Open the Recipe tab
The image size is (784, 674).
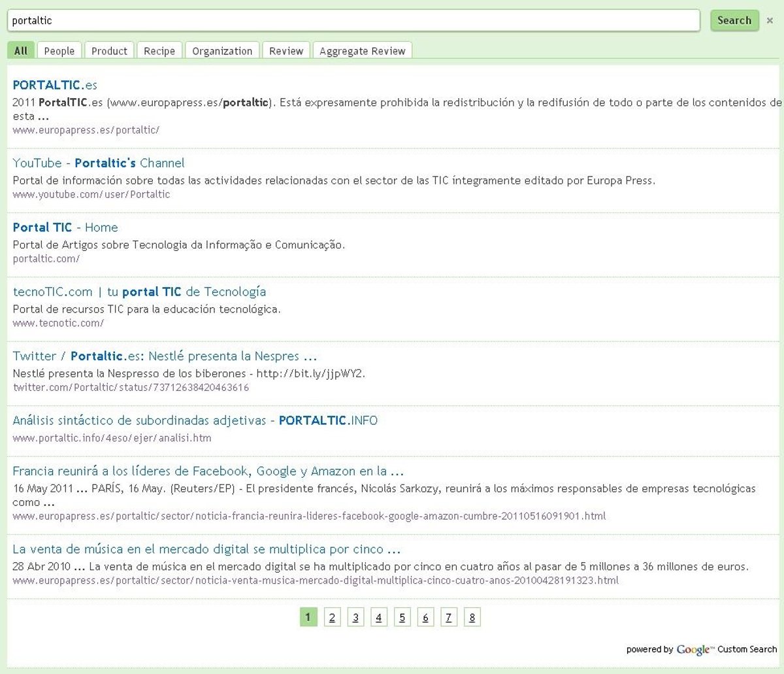(x=159, y=51)
